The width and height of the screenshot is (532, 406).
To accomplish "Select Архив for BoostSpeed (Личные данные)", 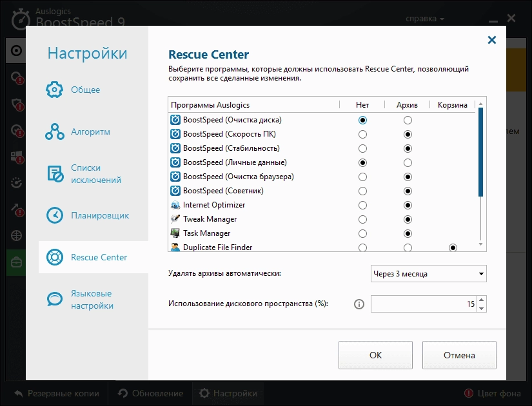I will click(x=408, y=163).
